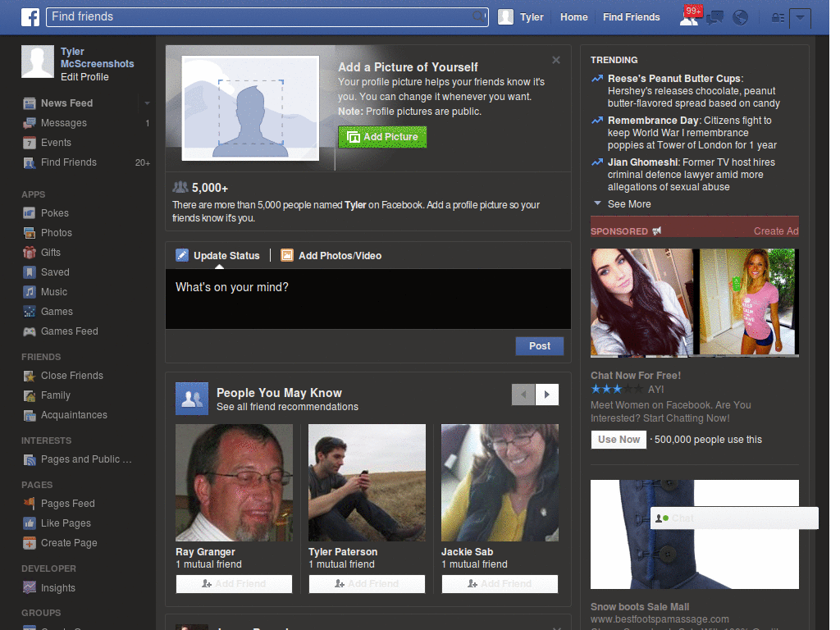
Task: Show previous people suggestions arrow
Action: click(523, 395)
